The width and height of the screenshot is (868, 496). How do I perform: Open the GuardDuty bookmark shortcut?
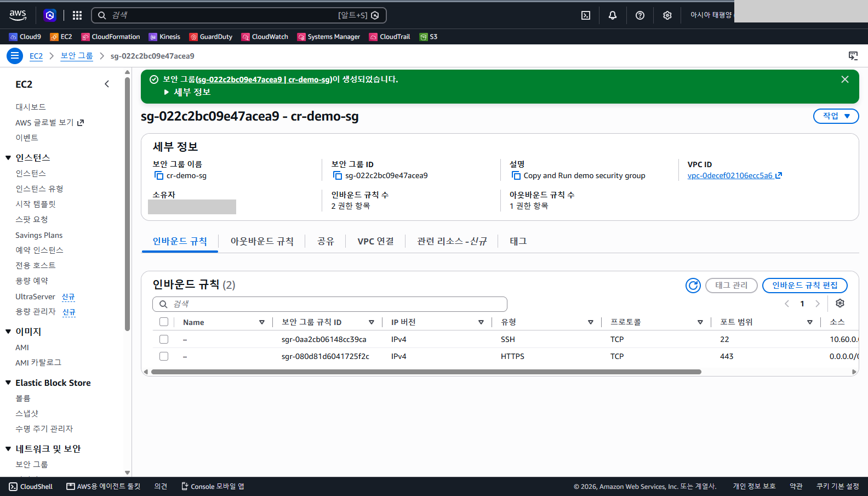coord(211,37)
